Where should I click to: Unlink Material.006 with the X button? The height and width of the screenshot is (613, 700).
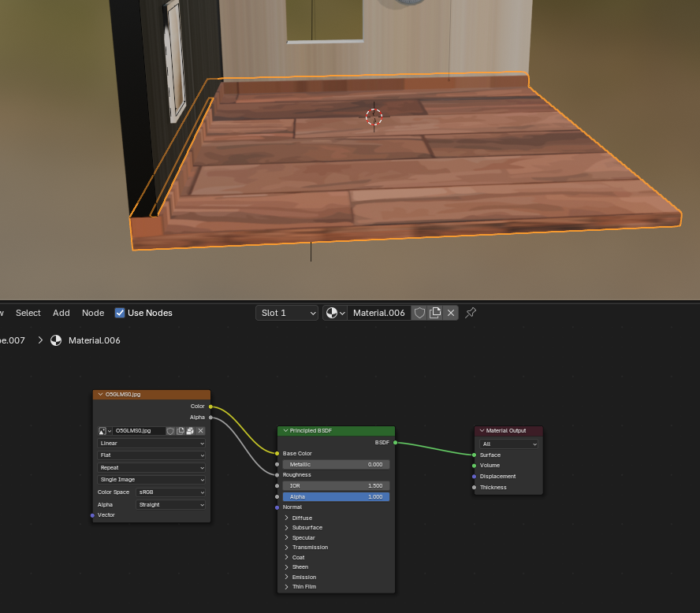click(451, 313)
